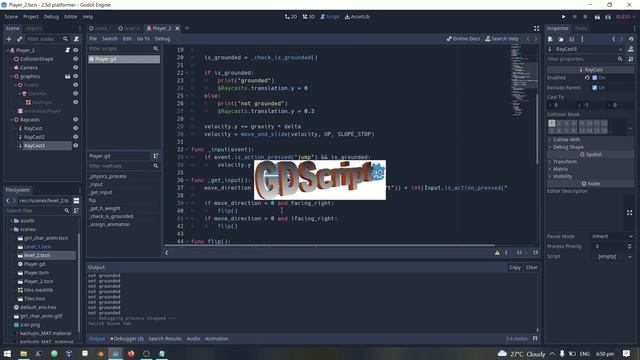Click the play current scene icon

point(597,17)
